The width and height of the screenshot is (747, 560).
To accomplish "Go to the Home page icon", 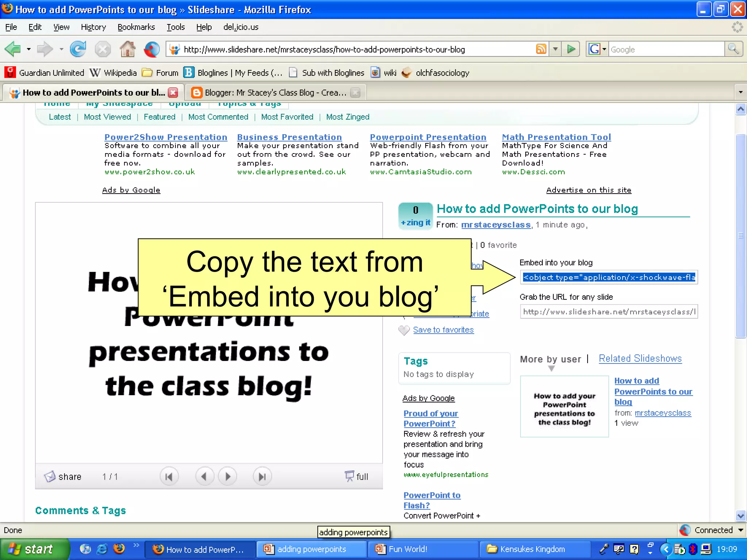I will pos(128,49).
